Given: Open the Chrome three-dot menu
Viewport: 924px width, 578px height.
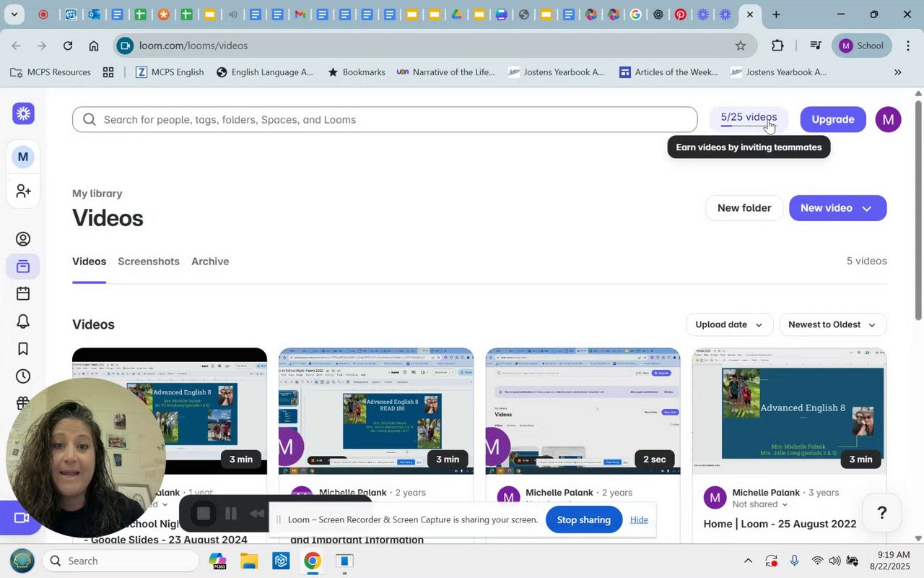Looking at the screenshot, I should 908,46.
